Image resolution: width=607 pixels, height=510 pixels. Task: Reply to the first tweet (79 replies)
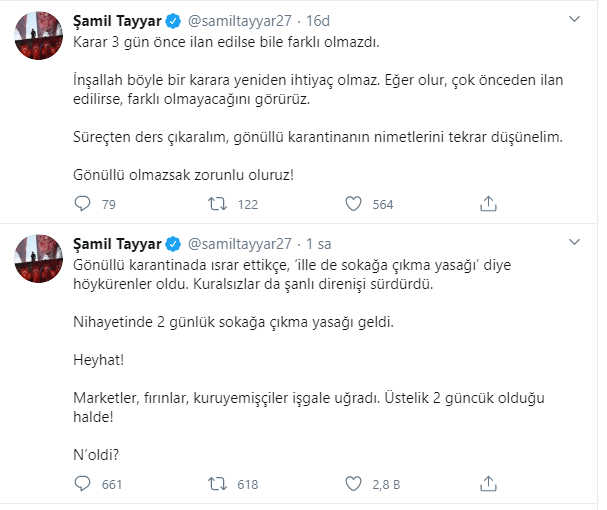tap(84, 204)
